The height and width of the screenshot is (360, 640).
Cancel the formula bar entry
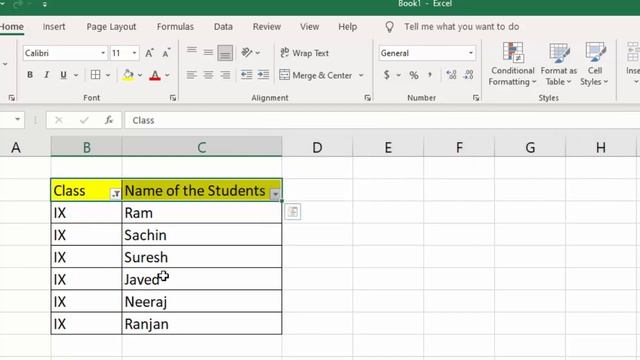(x=59, y=120)
